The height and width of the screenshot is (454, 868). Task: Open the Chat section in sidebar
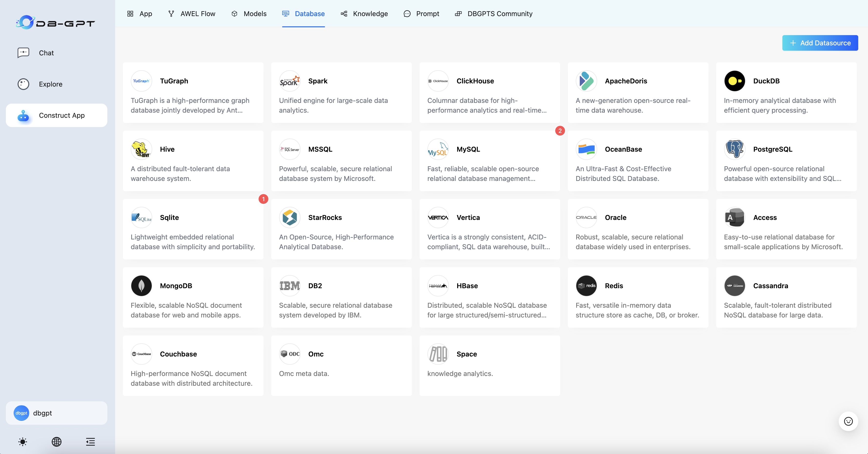(46, 53)
